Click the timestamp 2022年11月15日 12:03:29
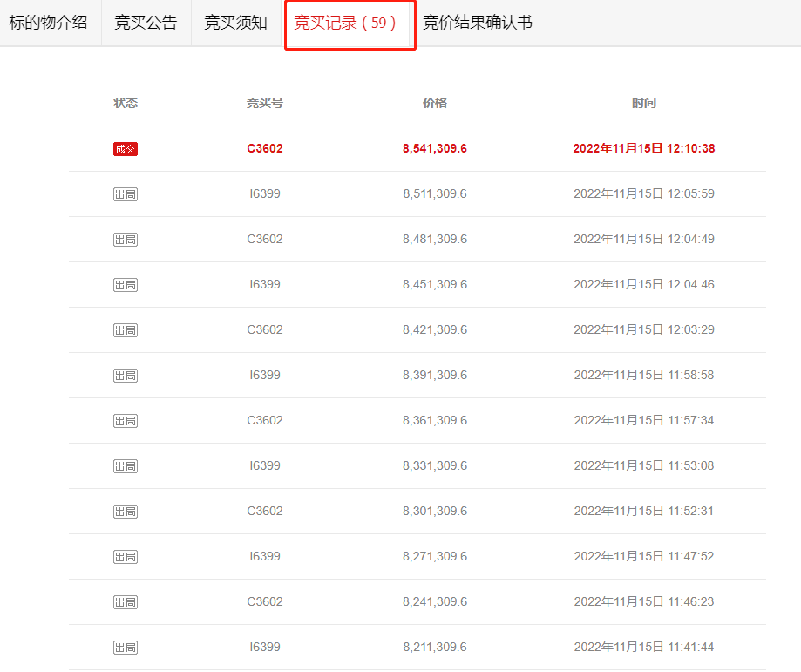The width and height of the screenshot is (801, 672). pos(643,329)
